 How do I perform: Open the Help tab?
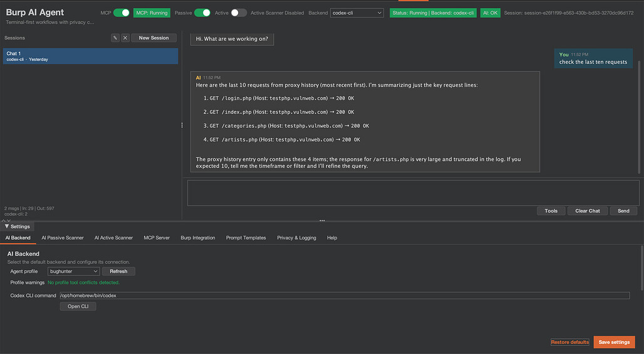pos(332,238)
